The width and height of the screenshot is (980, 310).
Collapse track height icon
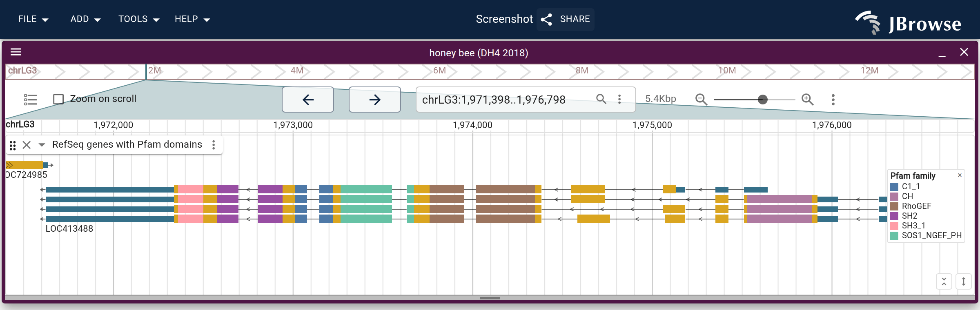[944, 281]
